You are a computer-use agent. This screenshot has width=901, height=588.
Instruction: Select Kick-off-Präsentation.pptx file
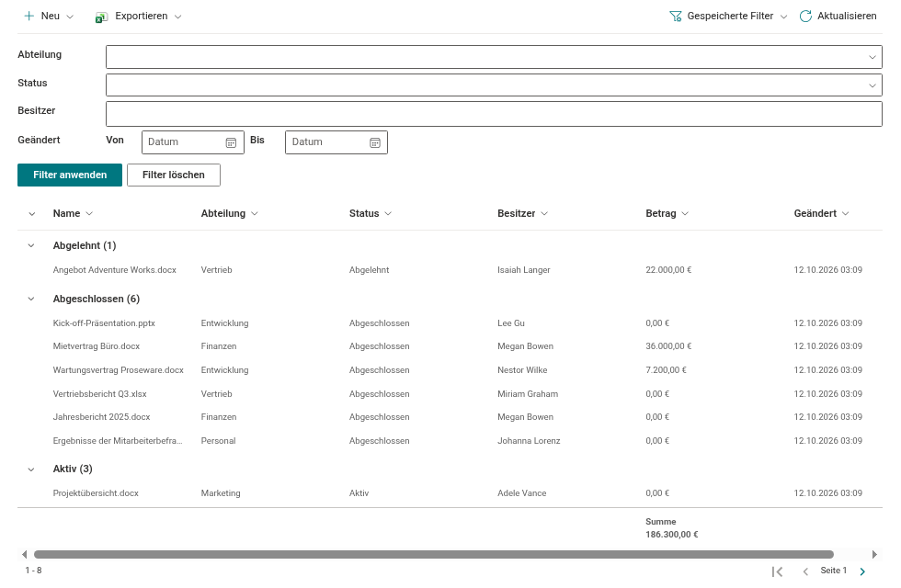pyautogui.click(x=104, y=323)
